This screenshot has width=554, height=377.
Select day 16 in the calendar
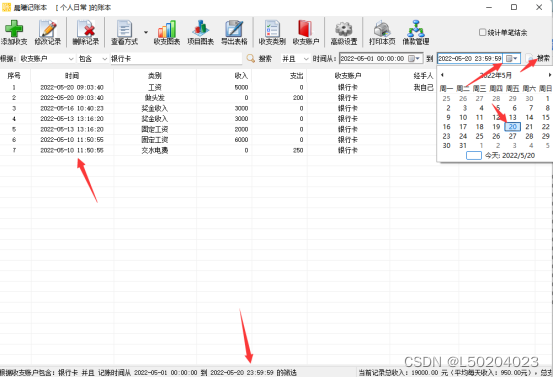(447, 127)
